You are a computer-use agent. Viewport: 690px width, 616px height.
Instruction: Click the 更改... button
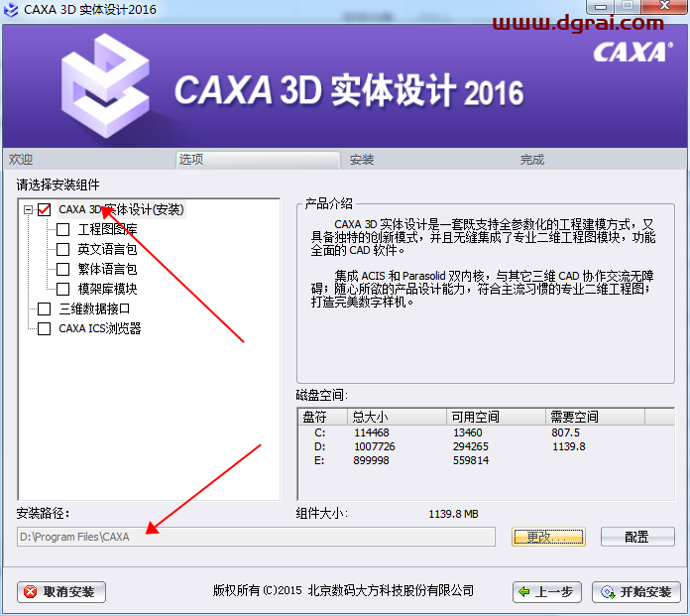point(548,537)
